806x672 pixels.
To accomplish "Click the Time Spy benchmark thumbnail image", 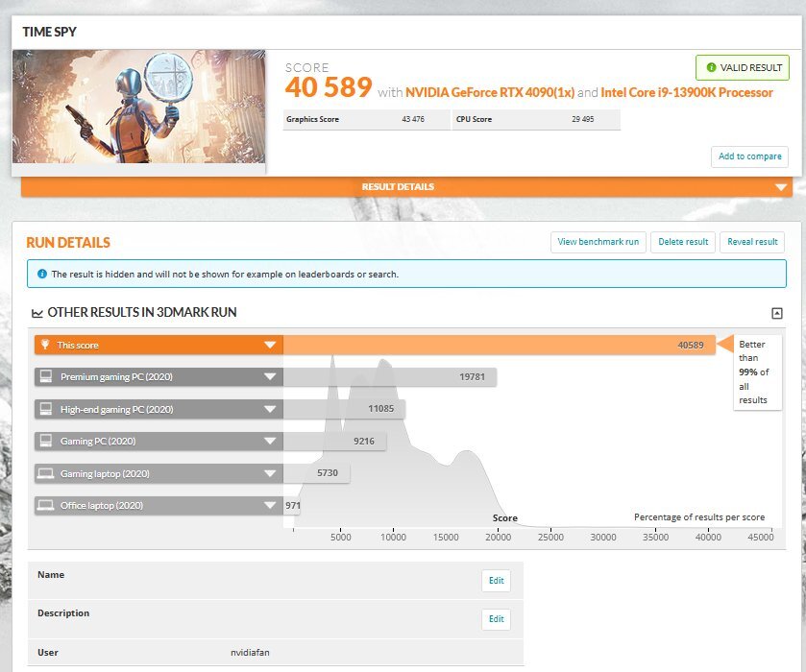I will coord(138,107).
